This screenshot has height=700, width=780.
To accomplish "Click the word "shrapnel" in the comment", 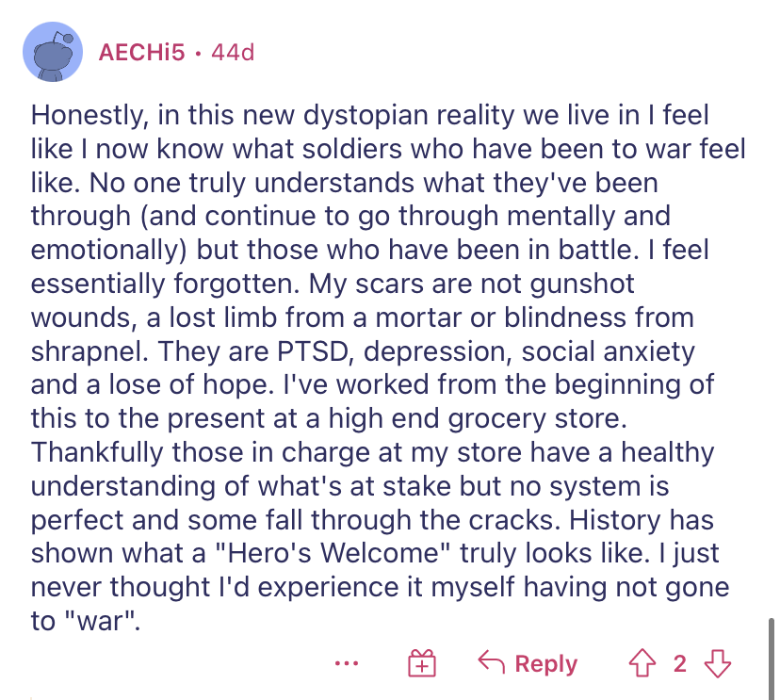I will pyautogui.click(x=87, y=352).
